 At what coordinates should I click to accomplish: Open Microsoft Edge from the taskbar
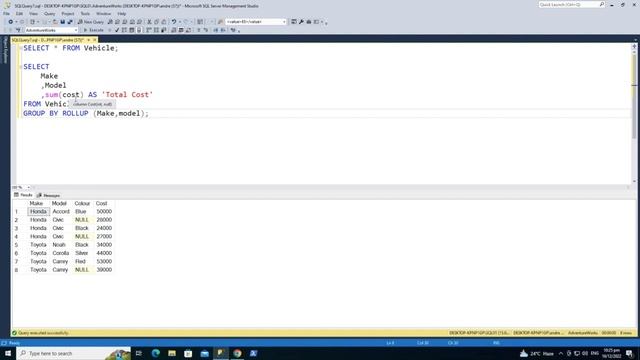[x=156, y=353]
